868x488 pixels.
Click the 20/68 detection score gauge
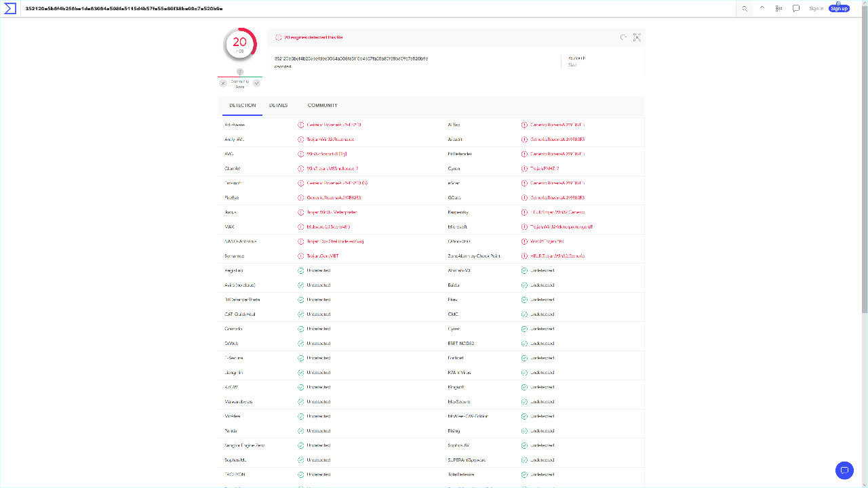click(239, 43)
